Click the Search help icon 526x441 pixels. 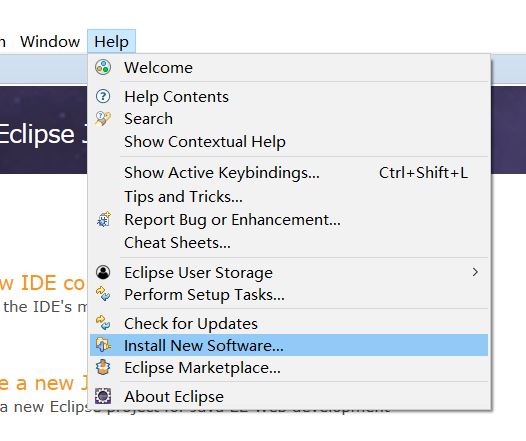pos(103,119)
